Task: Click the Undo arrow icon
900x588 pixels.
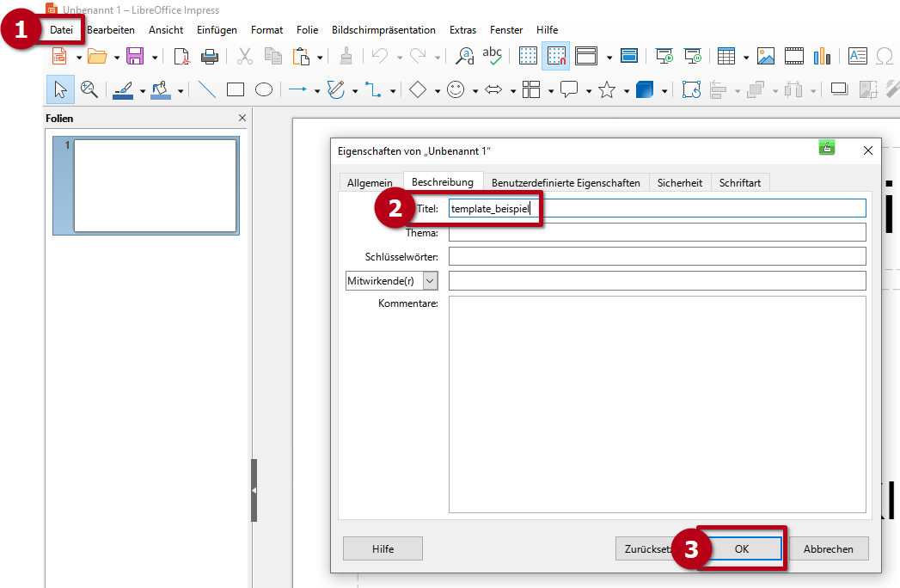Action: [x=379, y=56]
